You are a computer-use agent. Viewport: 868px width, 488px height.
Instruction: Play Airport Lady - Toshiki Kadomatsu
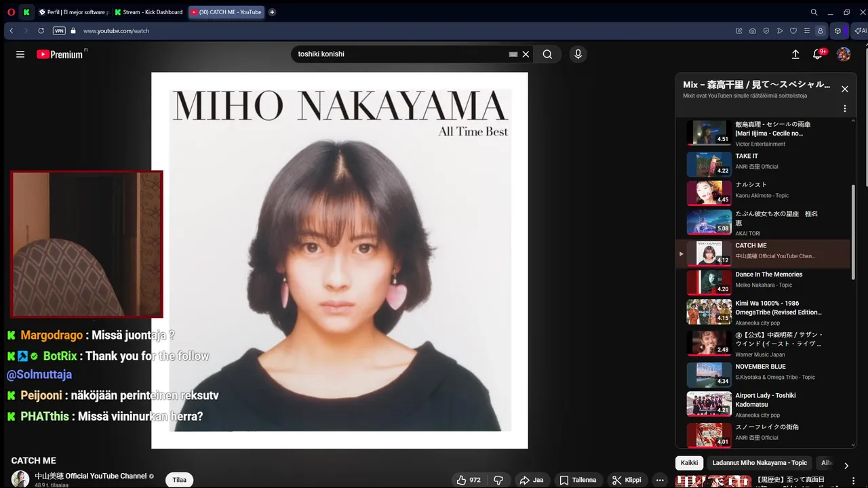point(764,404)
